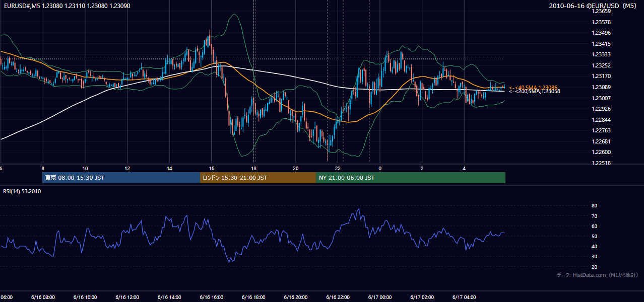644x302 pixels.
Task: Click RSI axis level 50
Action: (x=594, y=236)
